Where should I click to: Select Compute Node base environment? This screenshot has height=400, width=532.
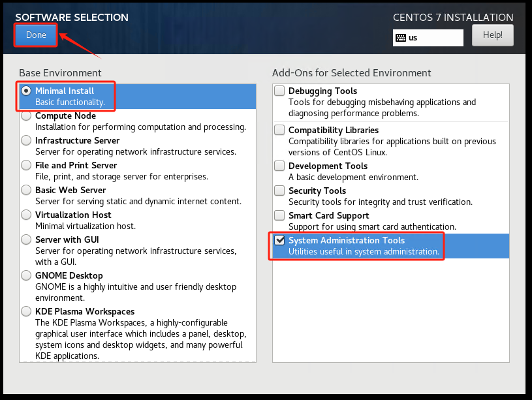click(26, 116)
